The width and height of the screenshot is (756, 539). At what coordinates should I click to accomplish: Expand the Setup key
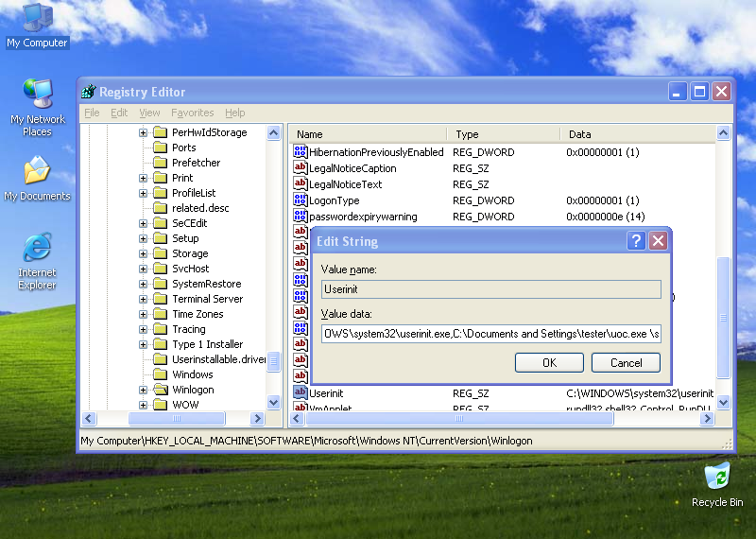(x=143, y=238)
